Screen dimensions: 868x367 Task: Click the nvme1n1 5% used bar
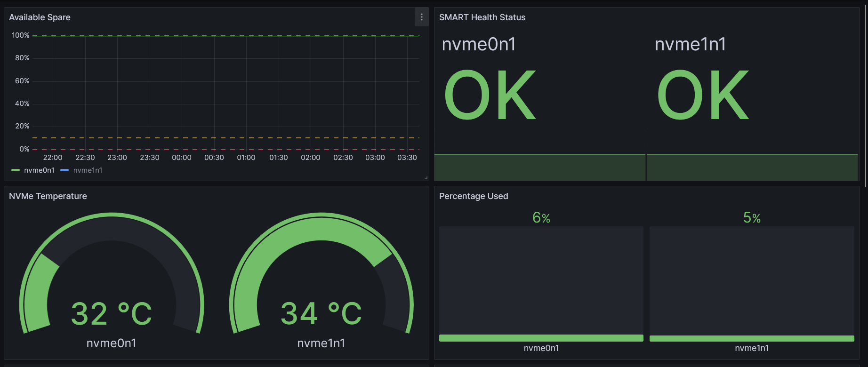(x=752, y=338)
